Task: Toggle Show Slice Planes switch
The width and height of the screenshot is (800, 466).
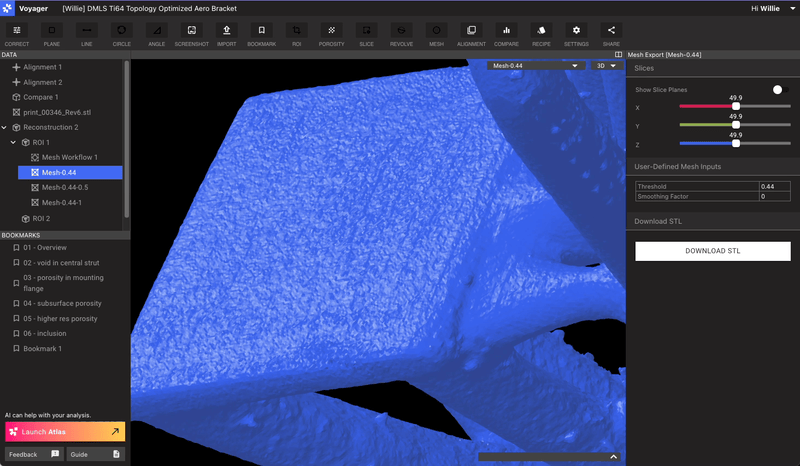Action: [x=779, y=90]
